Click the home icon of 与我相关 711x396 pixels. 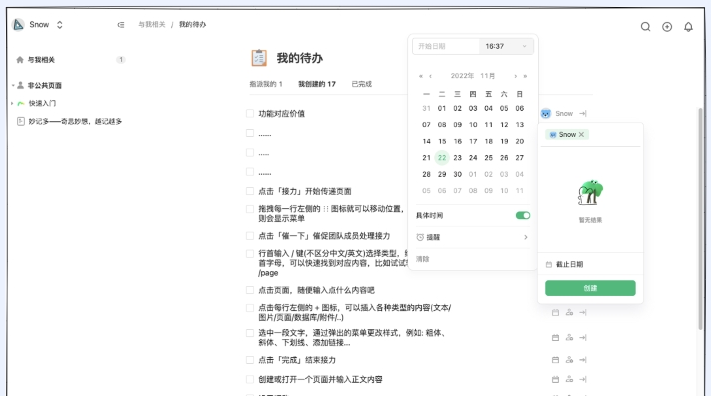20,60
